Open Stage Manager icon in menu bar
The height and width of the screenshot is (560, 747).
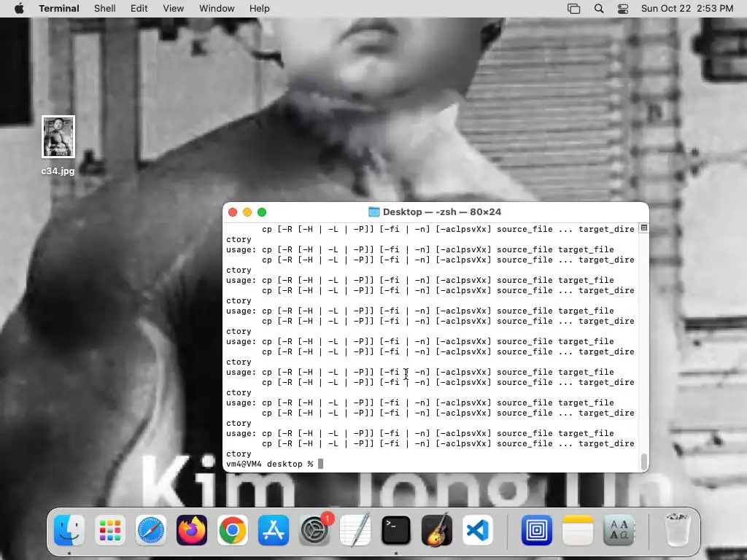[x=574, y=9]
